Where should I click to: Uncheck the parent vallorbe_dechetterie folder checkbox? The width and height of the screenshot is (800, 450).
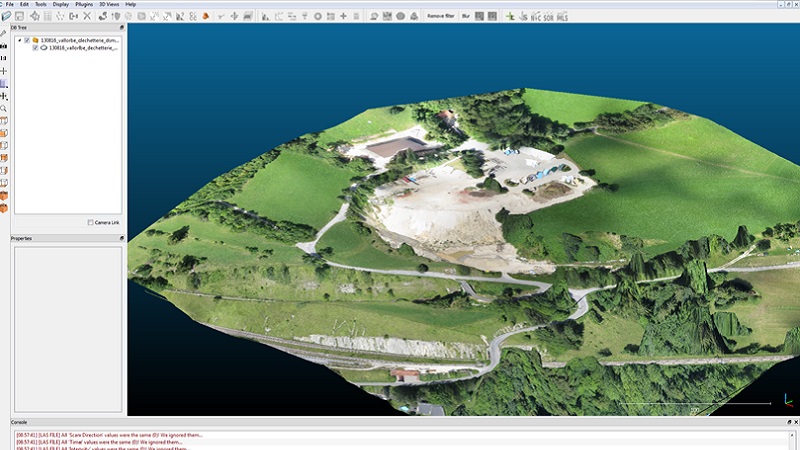tap(27, 40)
